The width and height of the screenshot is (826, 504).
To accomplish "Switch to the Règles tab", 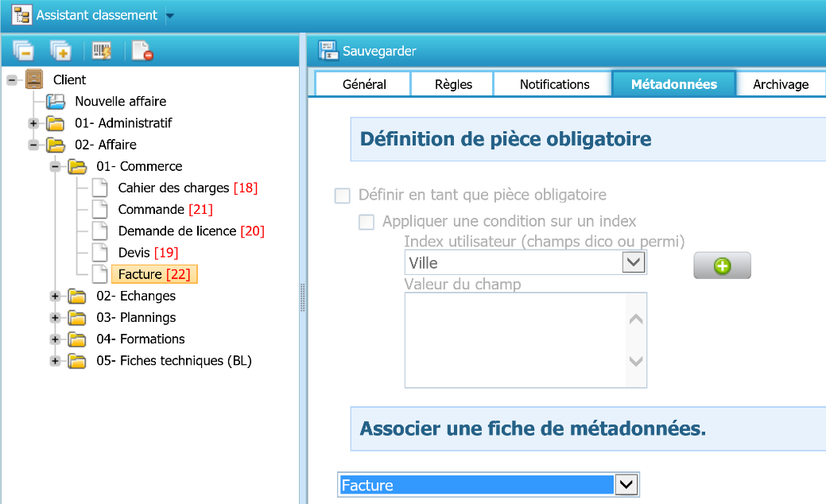I will click(453, 84).
